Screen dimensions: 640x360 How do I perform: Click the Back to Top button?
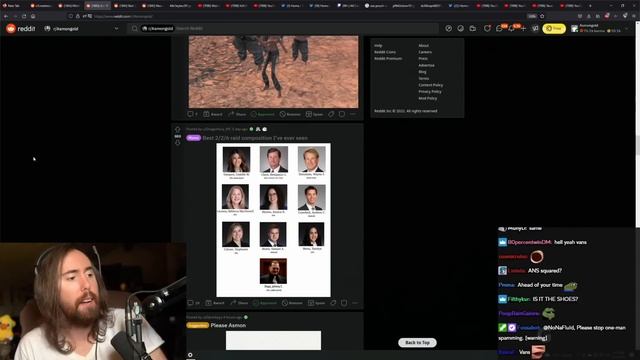417,342
